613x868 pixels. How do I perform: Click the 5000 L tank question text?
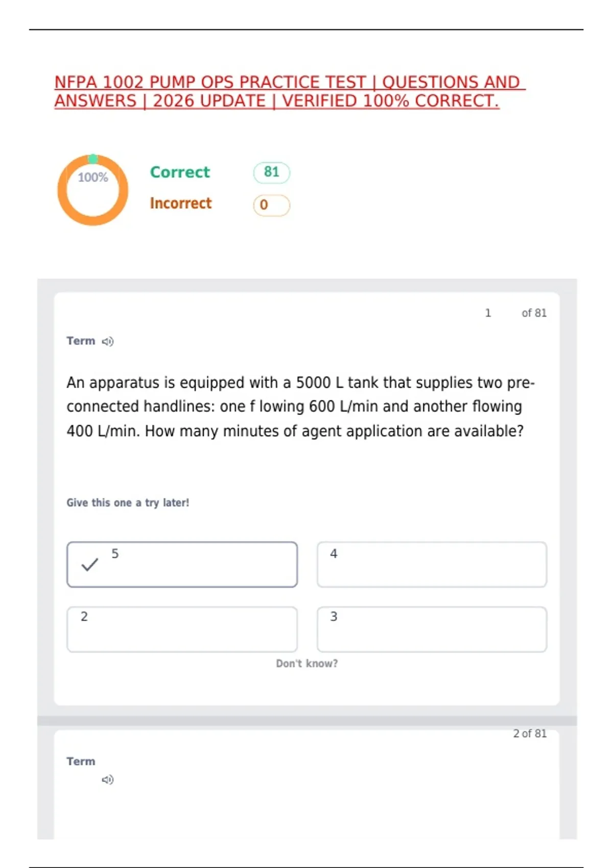click(x=300, y=407)
